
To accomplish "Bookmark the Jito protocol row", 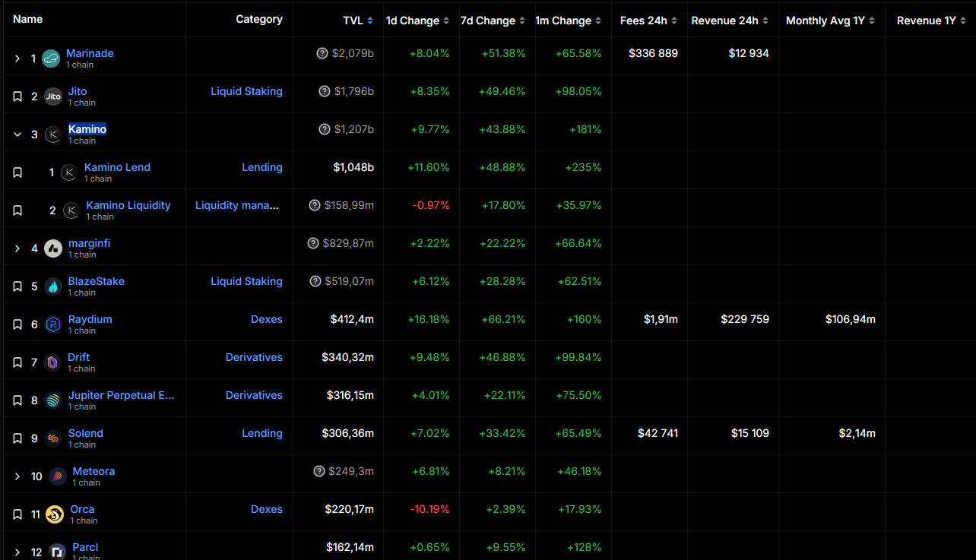I will click(17, 96).
